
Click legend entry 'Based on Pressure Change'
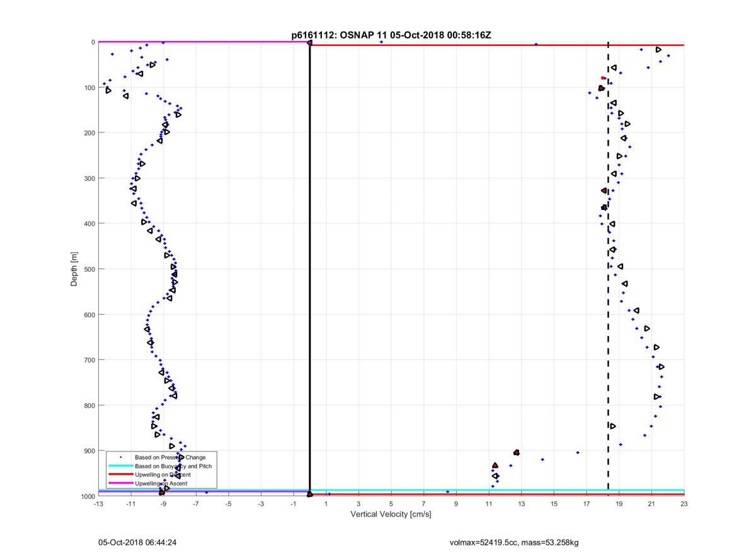170,457
